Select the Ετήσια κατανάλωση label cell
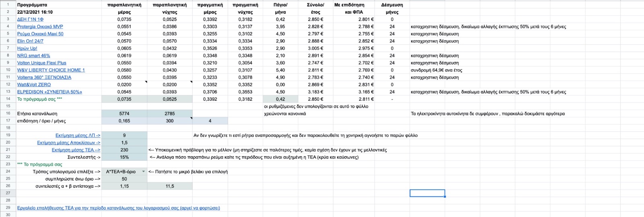Viewport: 644px width, 217px height. (x=59, y=114)
